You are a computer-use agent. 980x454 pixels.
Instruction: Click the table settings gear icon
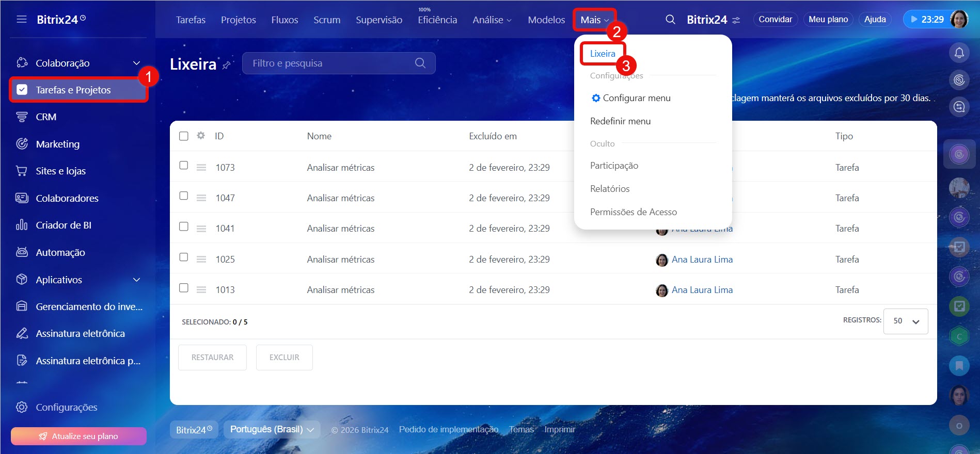(201, 136)
